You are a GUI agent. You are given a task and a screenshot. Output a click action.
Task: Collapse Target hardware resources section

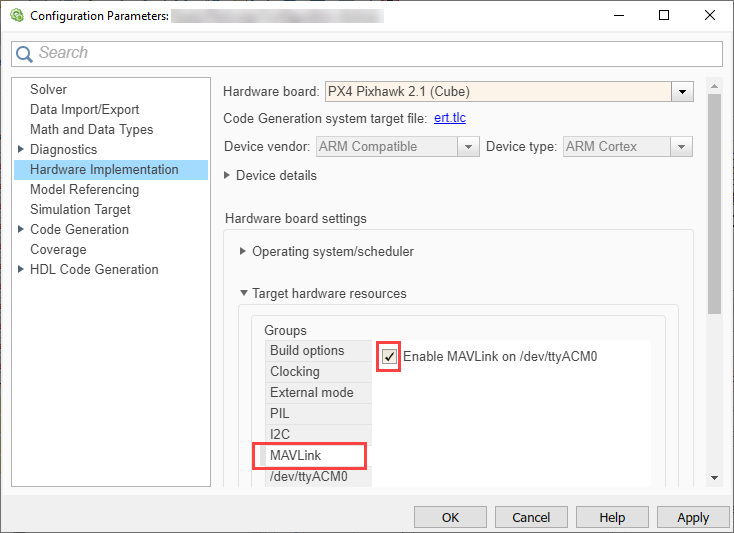(243, 294)
